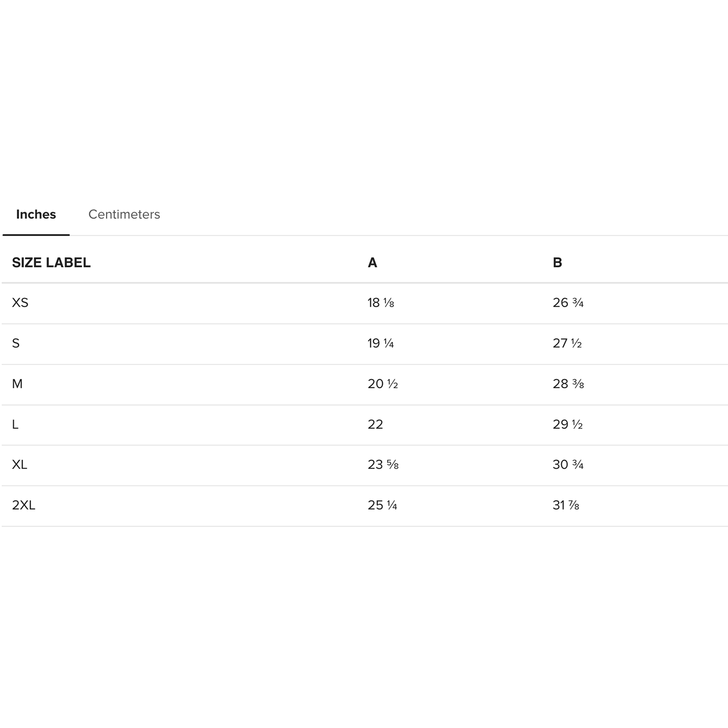This screenshot has height=728, width=728.
Task: Select the M size row label
Action: click(17, 384)
